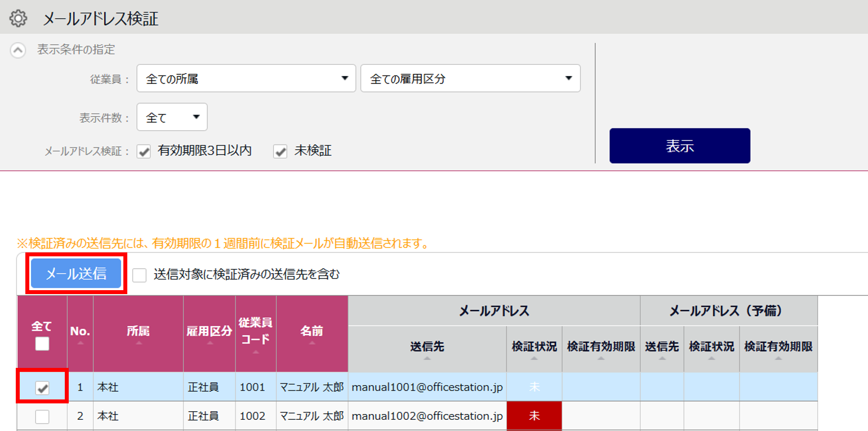Click マニュアル 太郎 in the 1001 row

pos(311,387)
